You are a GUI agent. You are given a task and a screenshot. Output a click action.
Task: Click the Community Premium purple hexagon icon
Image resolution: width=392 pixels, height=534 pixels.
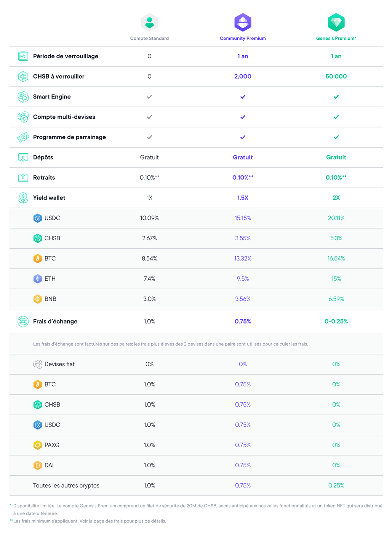point(243,23)
